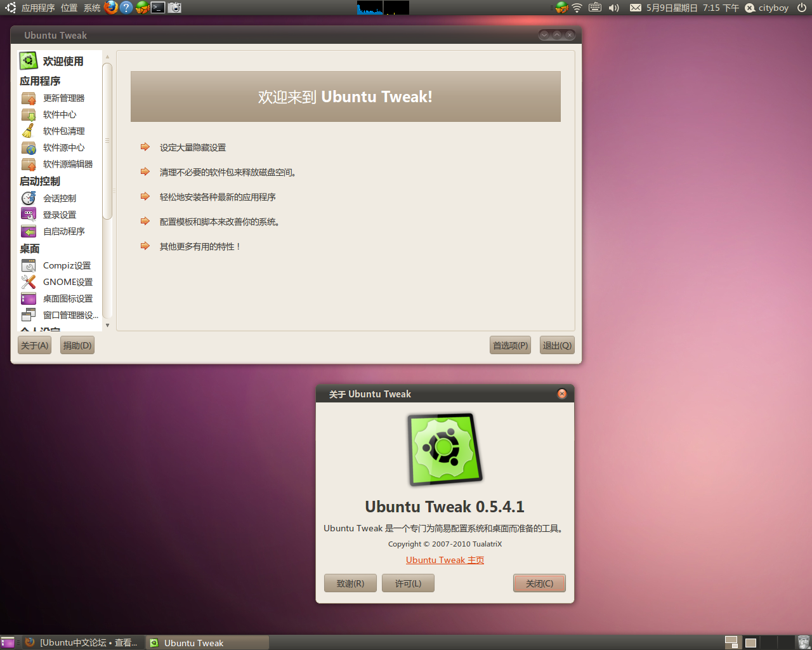
Task: Open the wireless network indicator
Action: coord(577,8)
